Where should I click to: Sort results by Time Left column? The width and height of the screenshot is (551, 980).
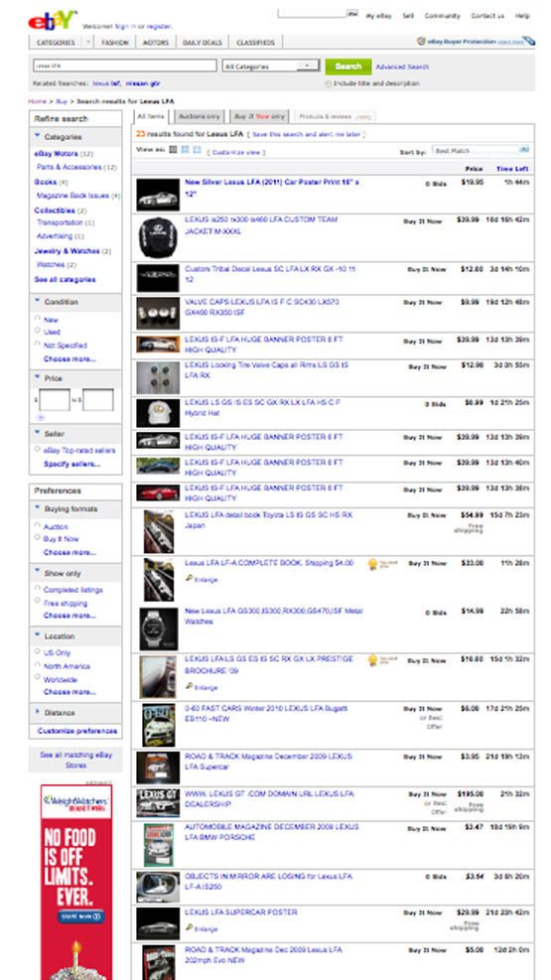513,169
